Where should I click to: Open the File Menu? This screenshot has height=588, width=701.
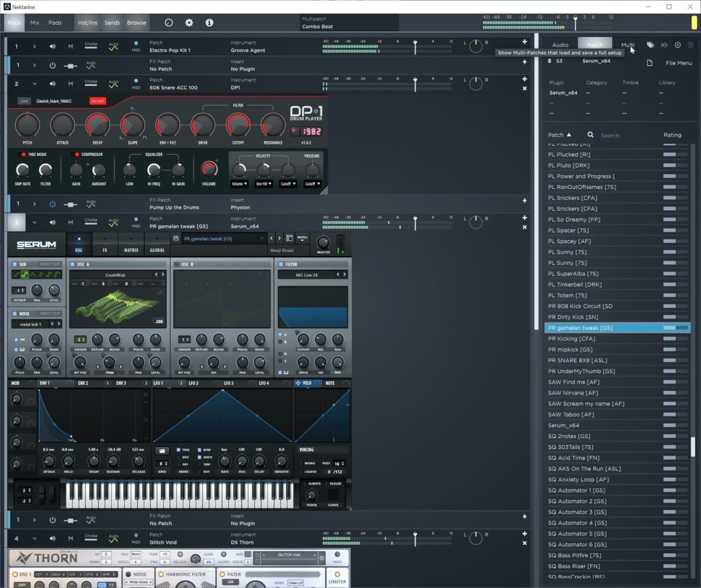tap(678, 63)
